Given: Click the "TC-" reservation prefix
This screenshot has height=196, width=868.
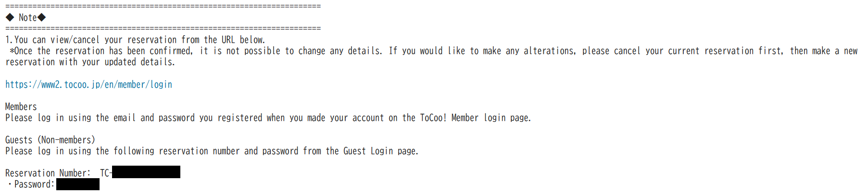Looking at the screenshot, I should (106, 173).
